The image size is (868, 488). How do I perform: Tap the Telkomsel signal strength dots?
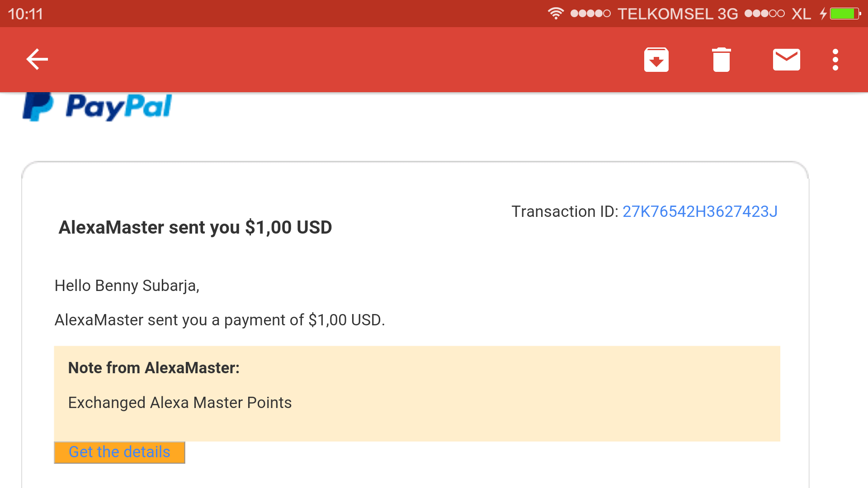(x=588, y=14)
